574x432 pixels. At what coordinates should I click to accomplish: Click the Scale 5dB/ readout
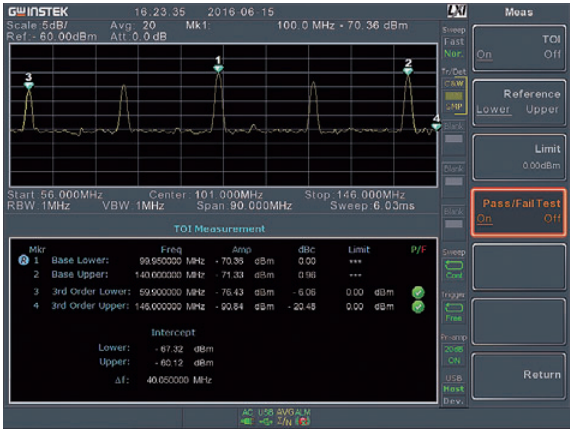(x=37, y=26)
